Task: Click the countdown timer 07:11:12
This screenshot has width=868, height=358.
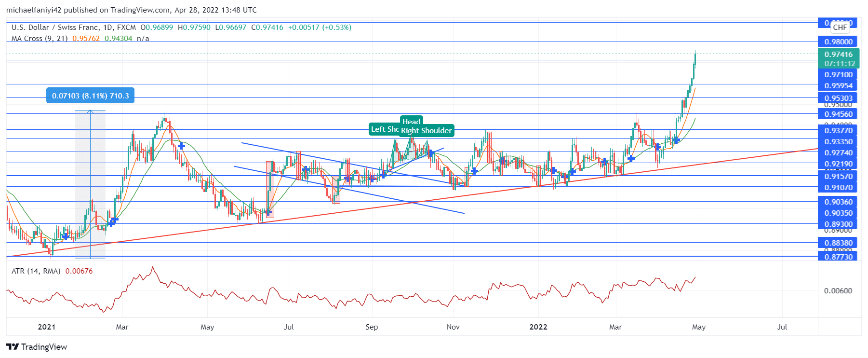Action: click(840, 63)
